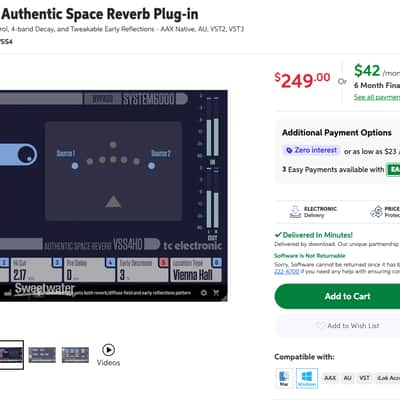Click the VST compatibility tag
This screenshot has width=400, height=400.
click(364, 378)
